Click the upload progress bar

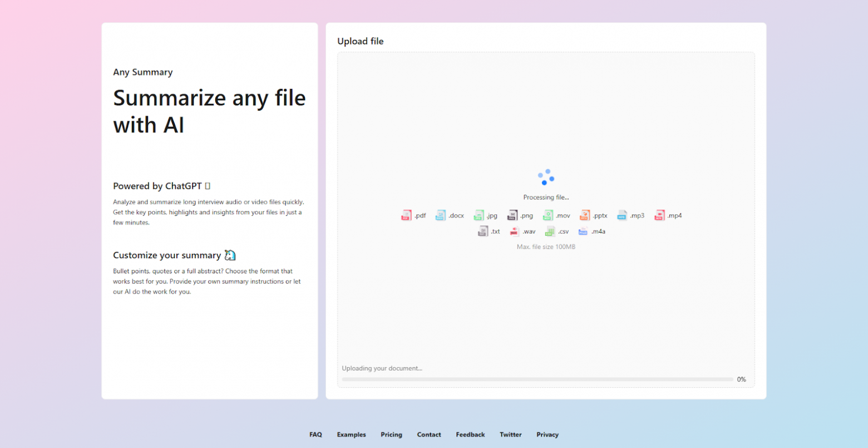coord(537,380)
